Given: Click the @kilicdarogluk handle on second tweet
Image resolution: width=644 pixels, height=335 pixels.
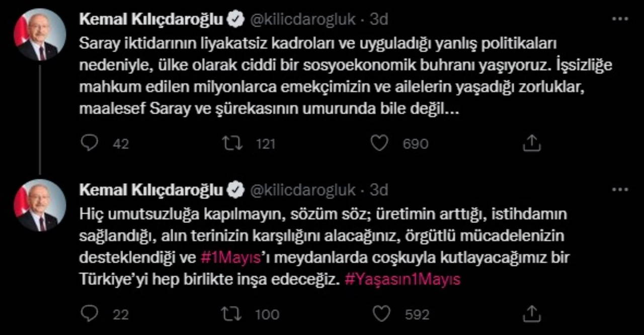Looking at the screenshot, I should coord(303,190).
